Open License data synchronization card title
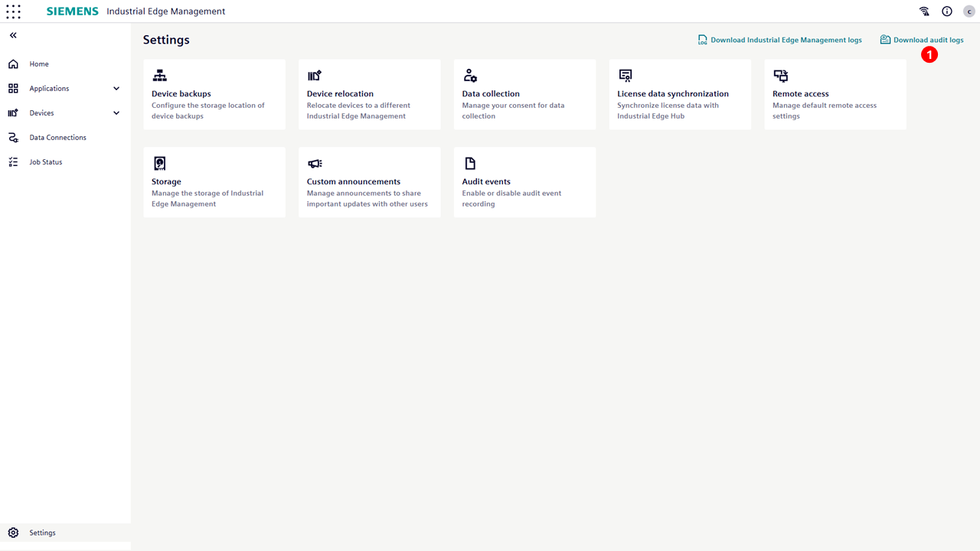Image resolution: width=980 pixels, height=551 pixels. [673, 94]
